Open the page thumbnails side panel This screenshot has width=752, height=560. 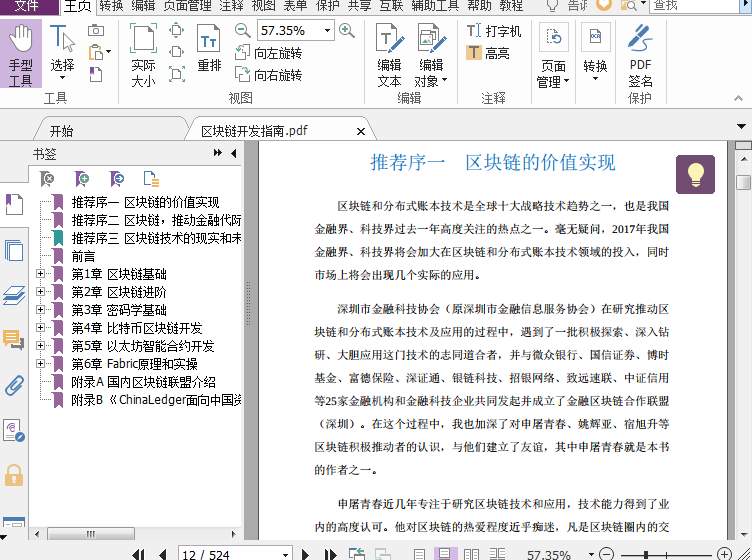pos(14,250)
